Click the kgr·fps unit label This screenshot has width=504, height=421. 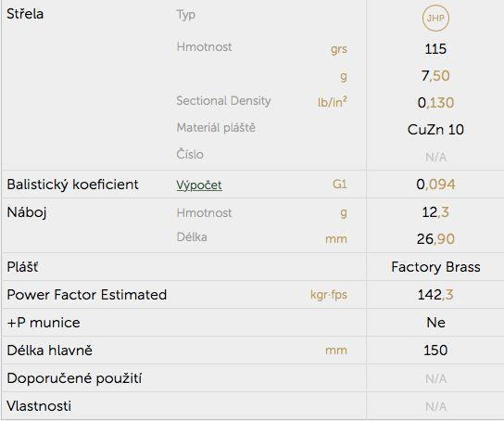pyautogui.click(x=329, y=295)
